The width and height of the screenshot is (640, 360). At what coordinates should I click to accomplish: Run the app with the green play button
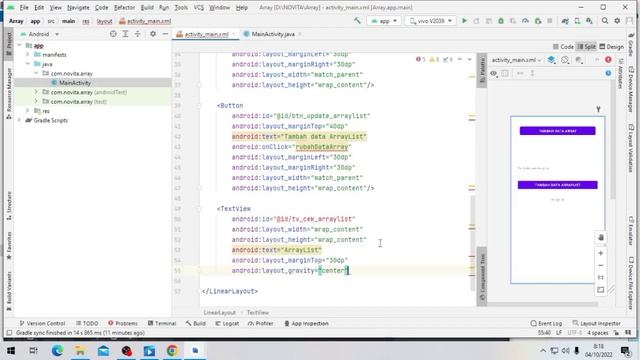pyautogui.click(x=464, y=21)
